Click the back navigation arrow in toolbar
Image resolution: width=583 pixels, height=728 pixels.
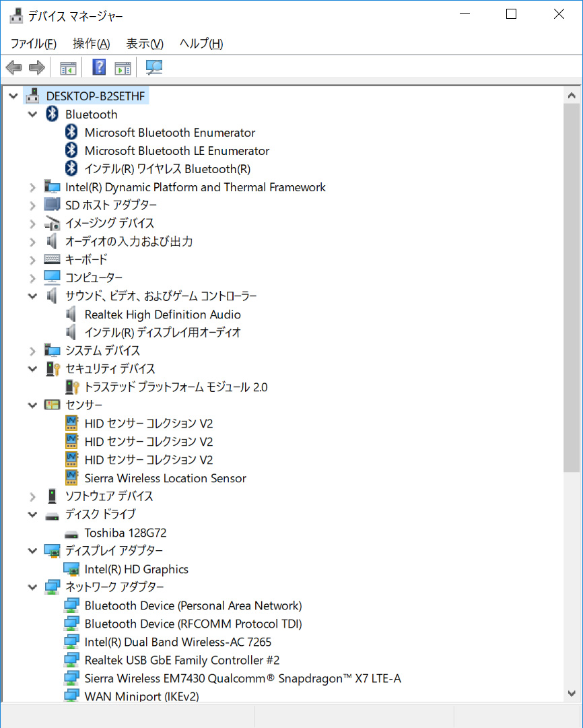(13, 67)
